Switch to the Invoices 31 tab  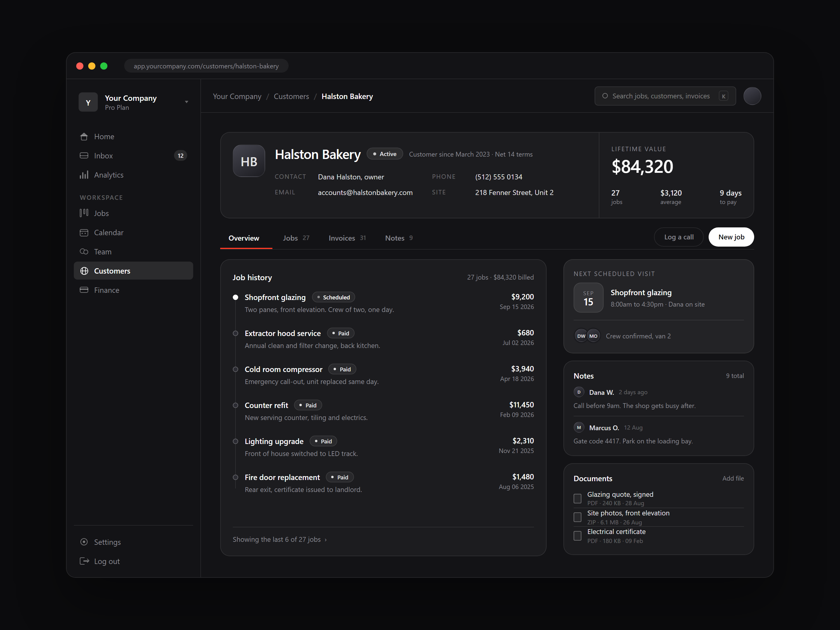tap(347, 238)
